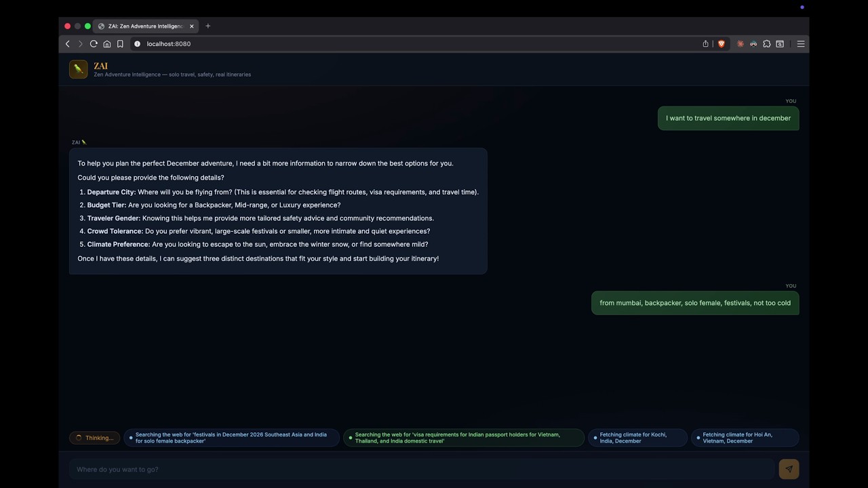This screenshot has height=488, width=868.
Task: Open the extensions puzzle piece menu
Action: pyautogui.click(x=767, y=44)
